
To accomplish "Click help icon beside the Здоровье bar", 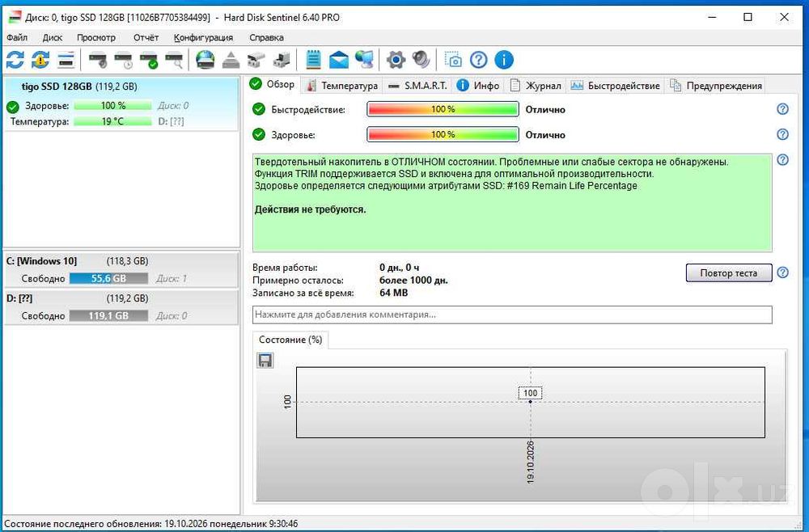I will pyautogui.click(x=782, y=134).
